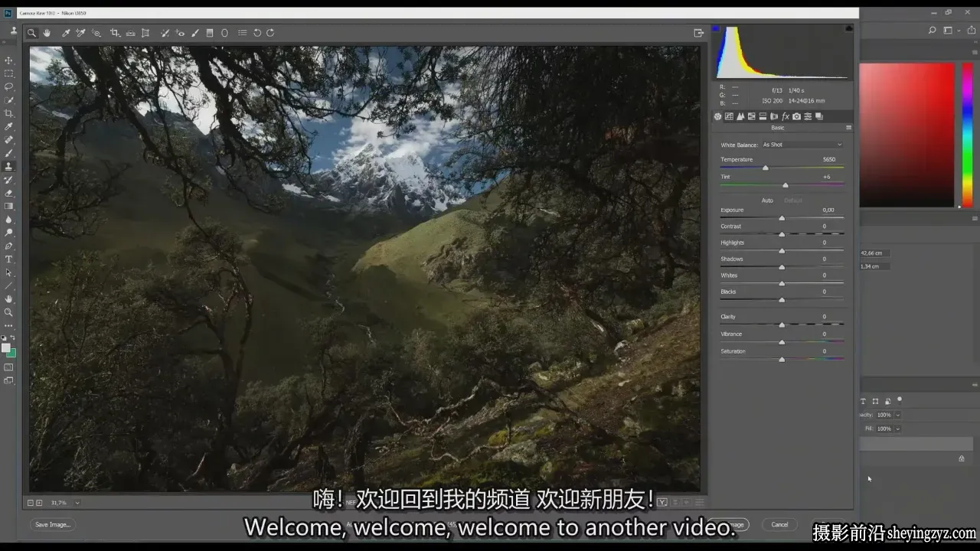The width and height of the screenshot is (980, 551).
Task: Open the Snapshots panel tab
Action: 818,116
